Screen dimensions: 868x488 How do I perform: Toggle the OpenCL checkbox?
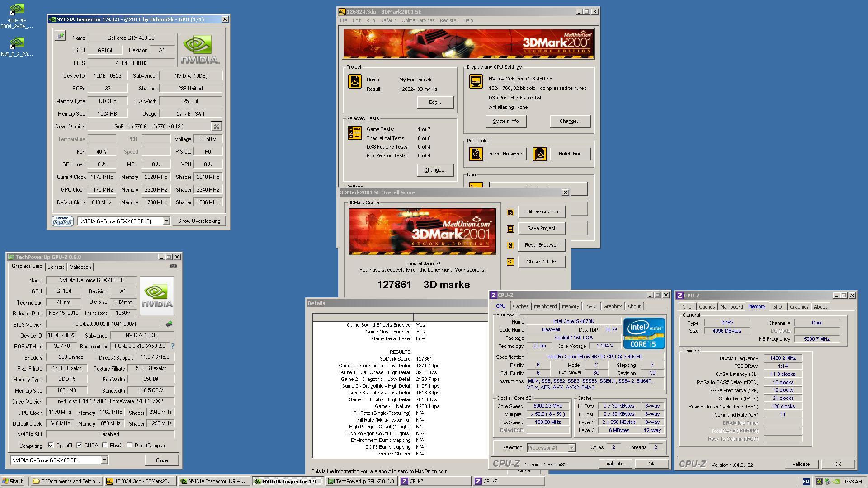click(x=51, y=446)
